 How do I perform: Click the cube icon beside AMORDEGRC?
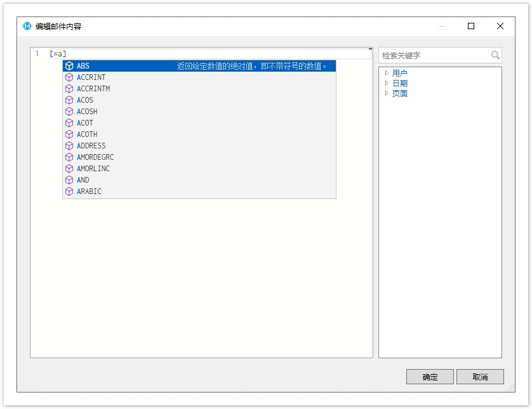69,157
